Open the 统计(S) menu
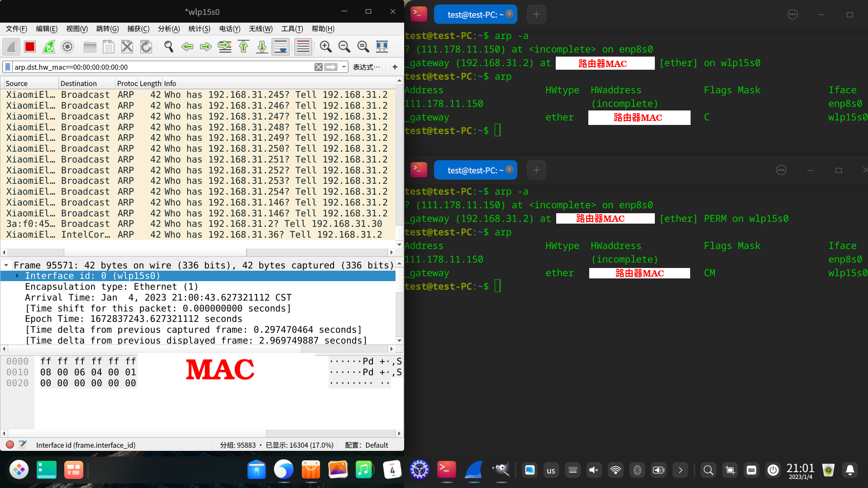This screenshot has width=868, height=488. pos(199,29)
